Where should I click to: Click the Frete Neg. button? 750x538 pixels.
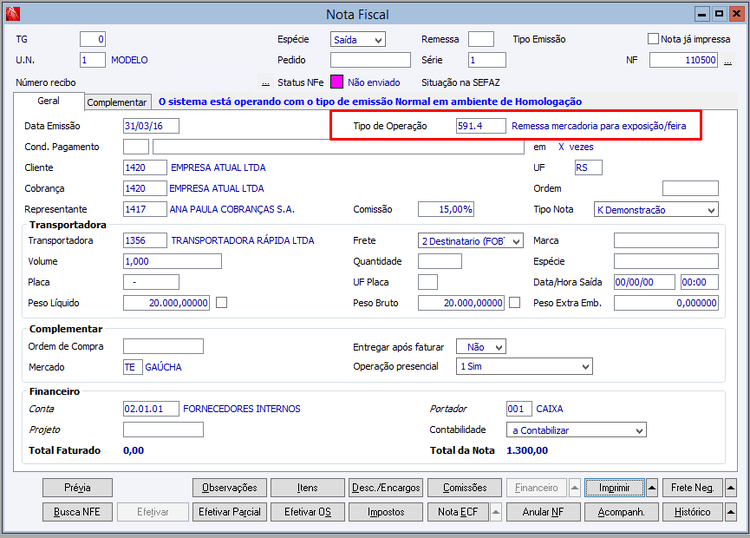point(693,488)
